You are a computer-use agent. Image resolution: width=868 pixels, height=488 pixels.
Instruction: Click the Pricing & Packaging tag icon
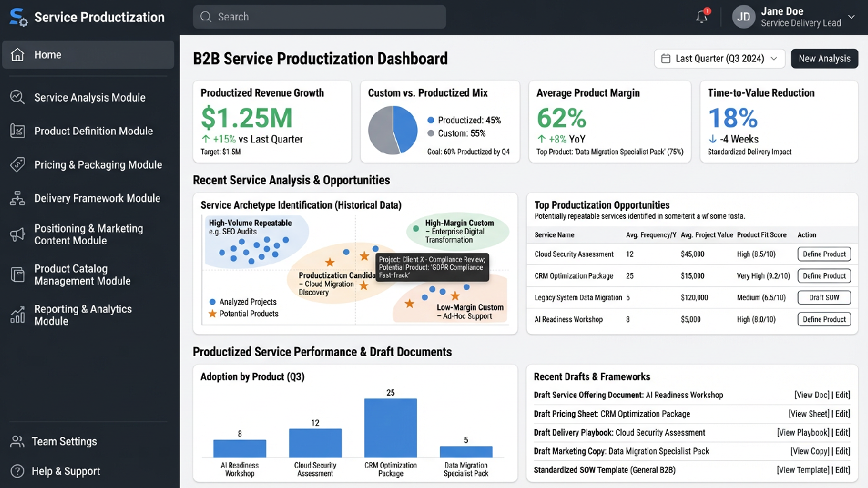click(18, 165)
